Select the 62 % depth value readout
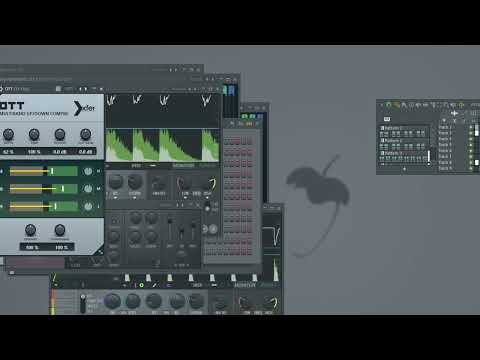 pyautogui.click(x=8, y=152)
